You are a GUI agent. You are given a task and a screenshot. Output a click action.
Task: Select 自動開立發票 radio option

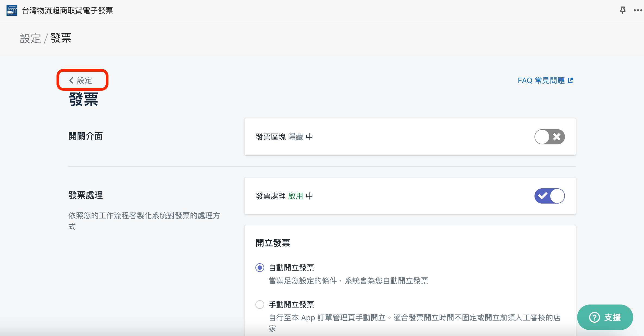(x=260, y=268)
